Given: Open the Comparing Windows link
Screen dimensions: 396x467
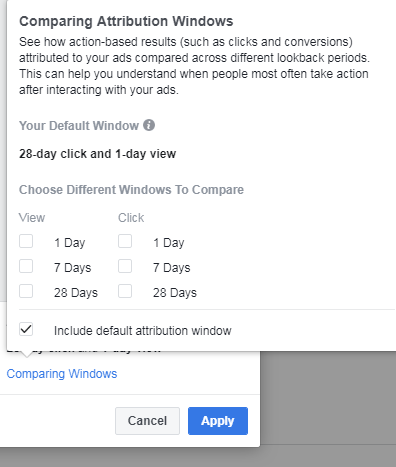Looking at the screenshot, I should click(x=62, y=374).
